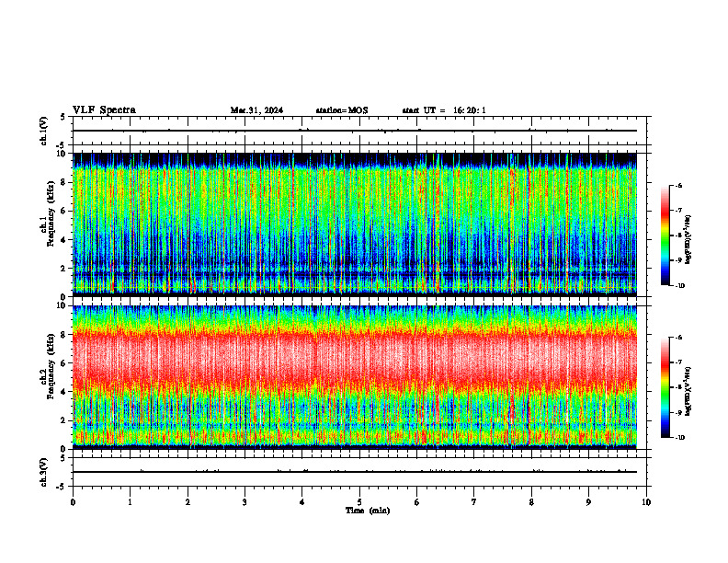This screenshot has width=728, height=563.
Task: Click the ch.2 frequency axis "4" tick label
Action: pyautogui.click(x=64, y=392)
